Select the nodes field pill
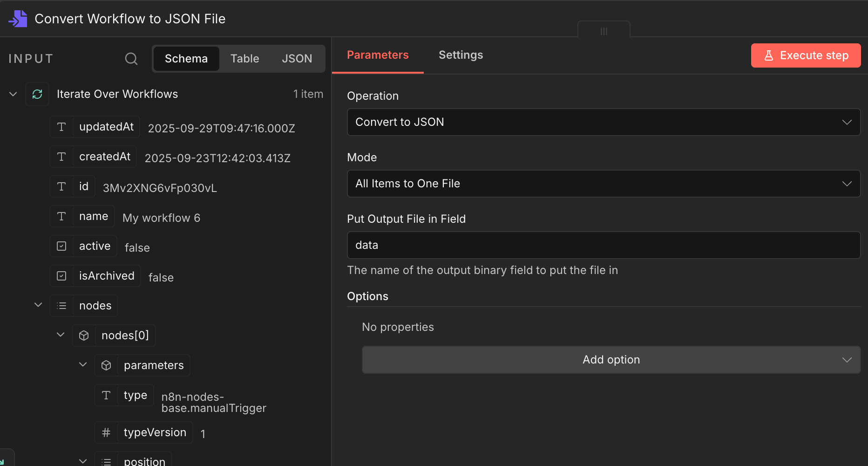This screenshot has width=868, height=466. pos(84,306)
